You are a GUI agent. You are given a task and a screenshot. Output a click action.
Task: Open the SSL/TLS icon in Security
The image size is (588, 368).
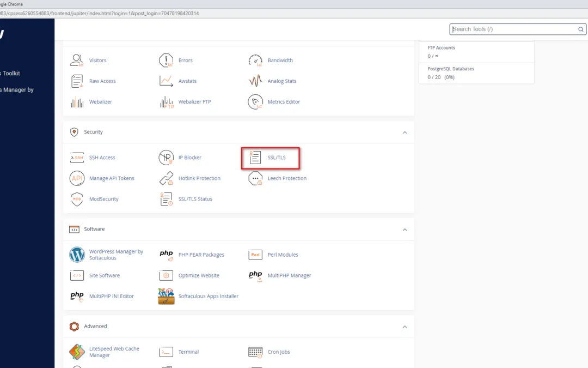tap(255, 158)
